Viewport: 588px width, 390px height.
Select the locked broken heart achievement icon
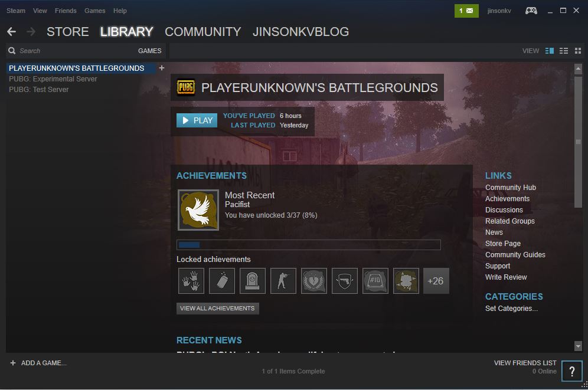pos(314,281)
